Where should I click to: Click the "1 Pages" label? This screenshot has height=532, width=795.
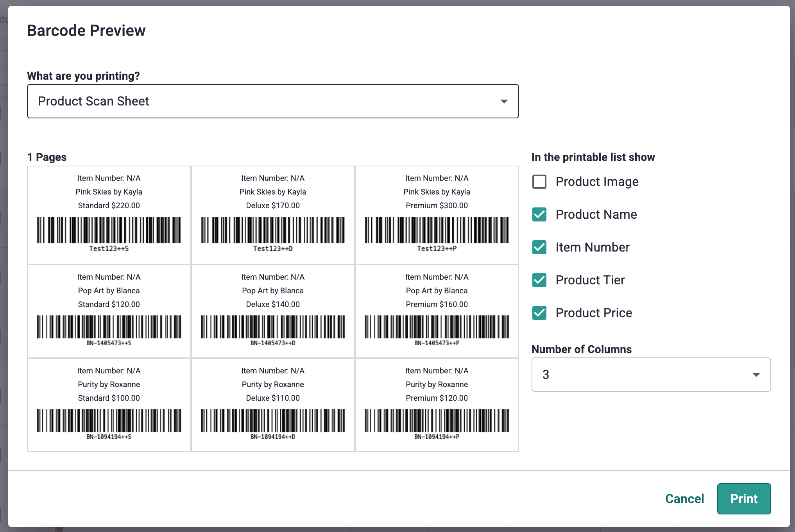pyautogui.click(x=47, y=157)
